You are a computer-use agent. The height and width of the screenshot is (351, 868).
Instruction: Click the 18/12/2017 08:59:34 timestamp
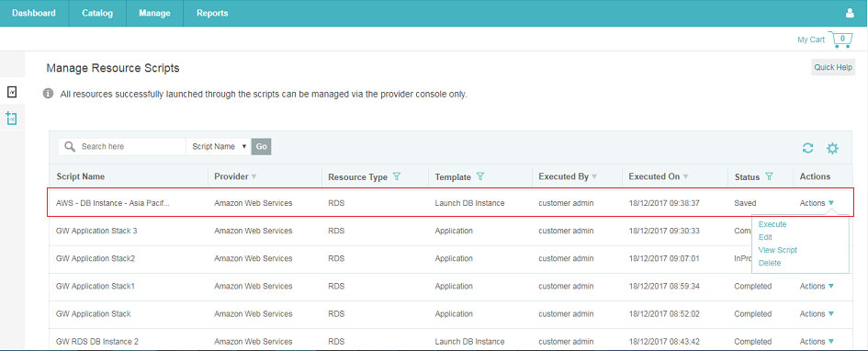[x=664, y=287]
